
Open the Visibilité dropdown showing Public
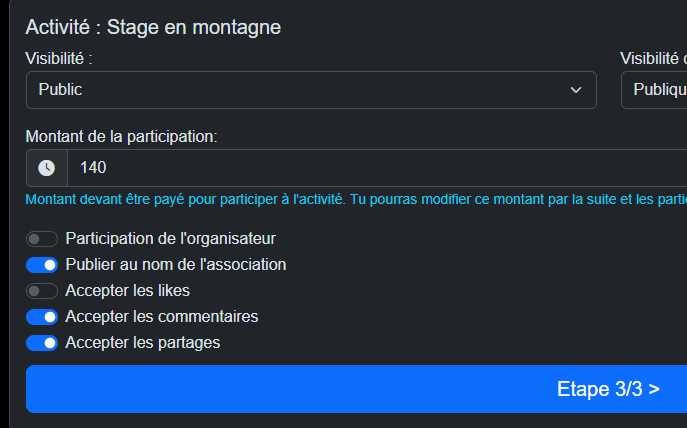coord(310,90)
